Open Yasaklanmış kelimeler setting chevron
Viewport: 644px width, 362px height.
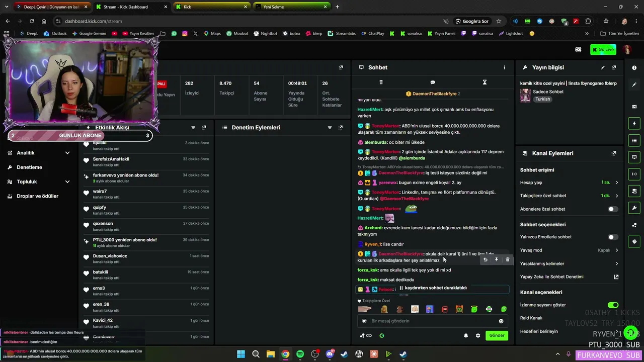point(617,263)
